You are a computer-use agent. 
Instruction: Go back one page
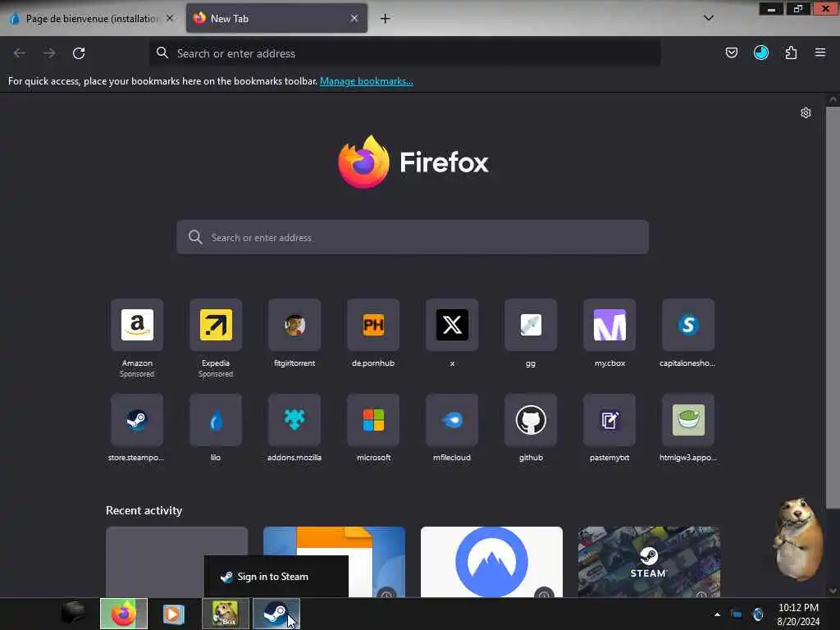pos(20,53)
